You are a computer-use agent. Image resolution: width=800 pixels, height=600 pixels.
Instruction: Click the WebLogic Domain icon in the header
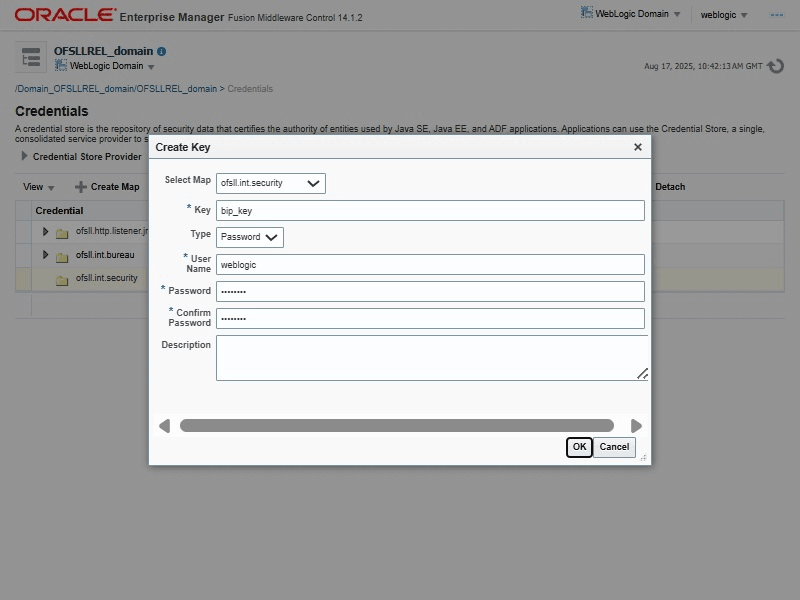coord(587,12)
